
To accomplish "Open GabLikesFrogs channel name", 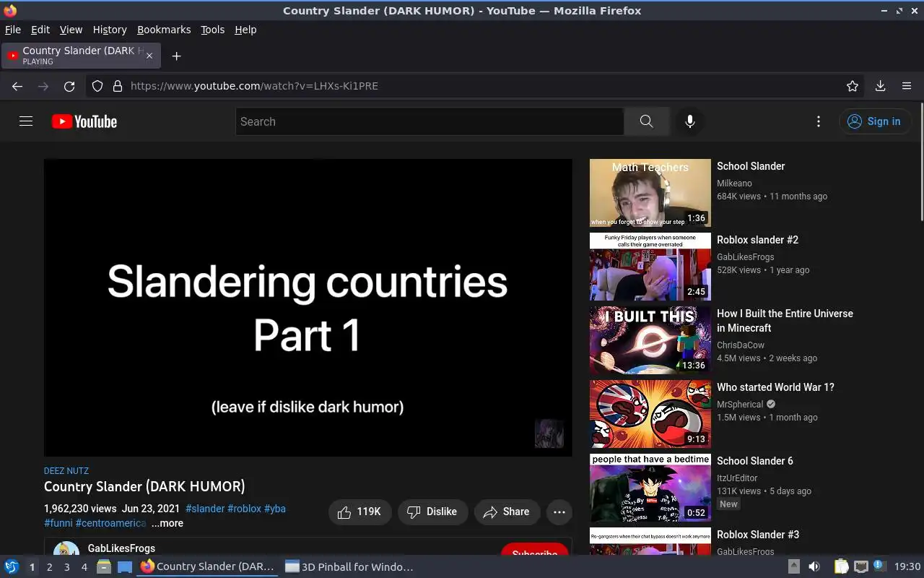I will point(121,548).
